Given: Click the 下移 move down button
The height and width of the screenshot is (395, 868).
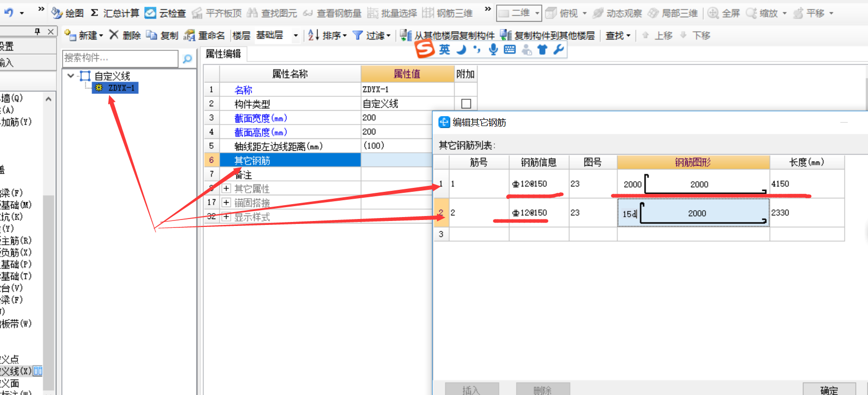Looking at the screenshot, I should click(x=695, y=35).
